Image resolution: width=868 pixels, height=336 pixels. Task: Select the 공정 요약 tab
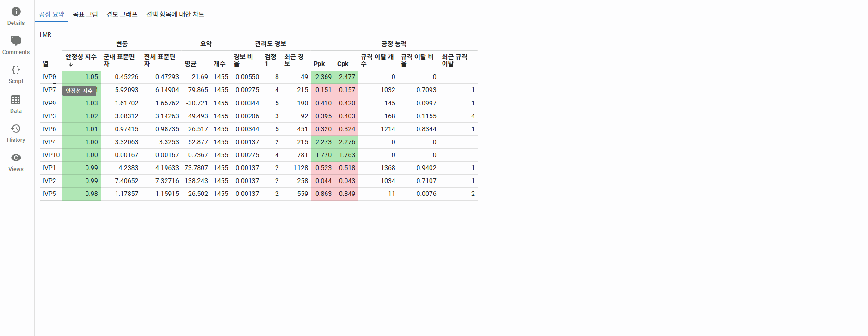51,14
